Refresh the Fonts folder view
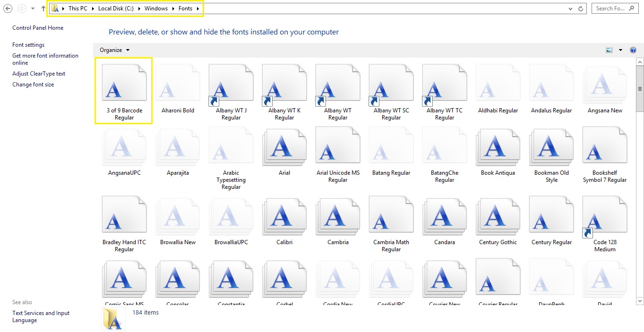Viewport: 644px width, 332px height. coord(580,8)
